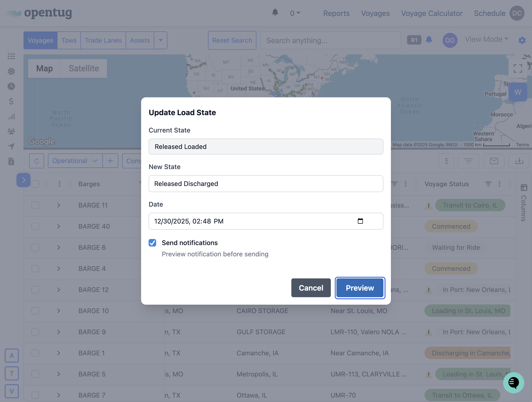Viewport: 532px width, 402px height.
Task: Open the View Mode dropdown
Action: (486, 39)
